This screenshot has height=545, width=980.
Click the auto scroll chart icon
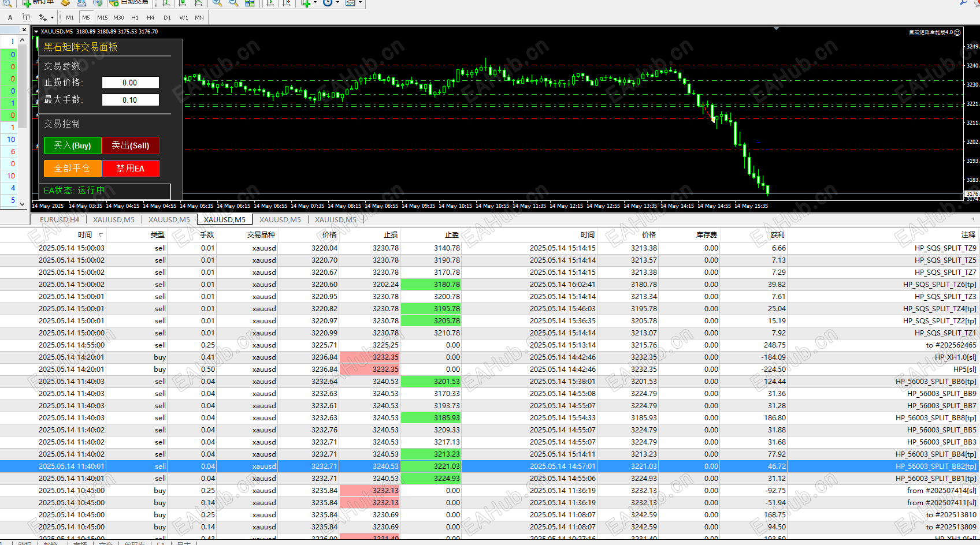pyautogui.click(x=270, y=3)
